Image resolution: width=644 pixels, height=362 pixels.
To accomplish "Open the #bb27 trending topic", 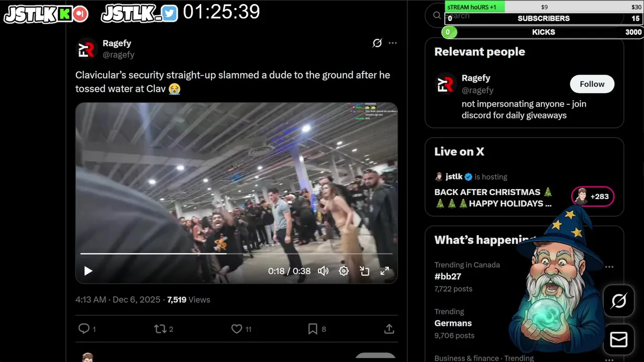I will tap(448, 277).
